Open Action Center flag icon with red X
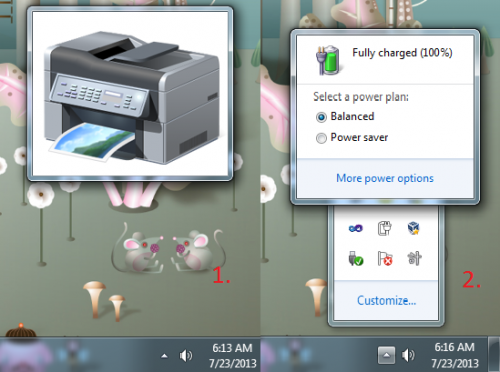The height and width of the screenshot is (372, 500). [385, 258]
